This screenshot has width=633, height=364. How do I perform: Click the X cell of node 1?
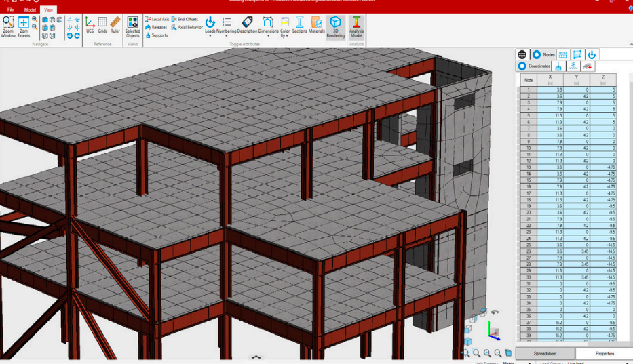pyautogui.click(x=550, y=89)
